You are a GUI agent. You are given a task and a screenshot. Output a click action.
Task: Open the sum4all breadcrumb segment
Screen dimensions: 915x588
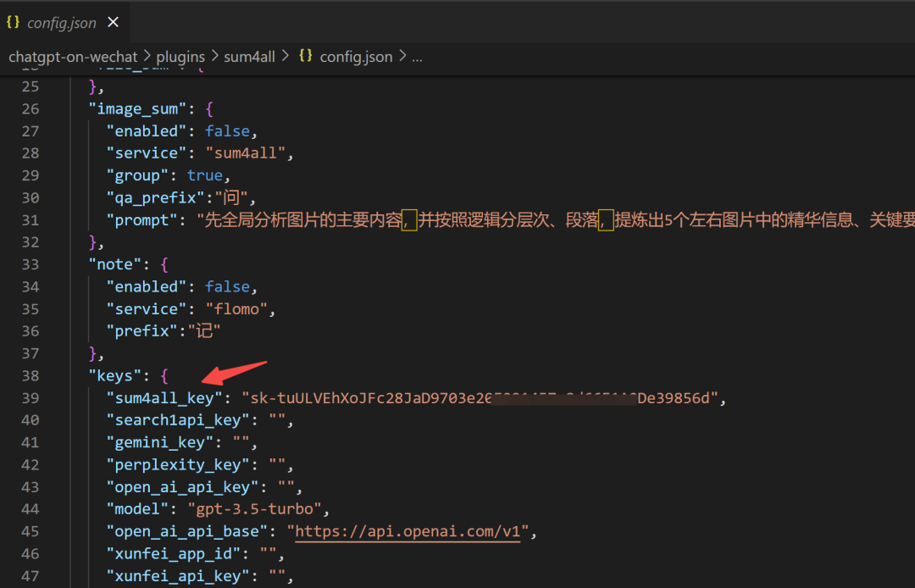[249, 57]
